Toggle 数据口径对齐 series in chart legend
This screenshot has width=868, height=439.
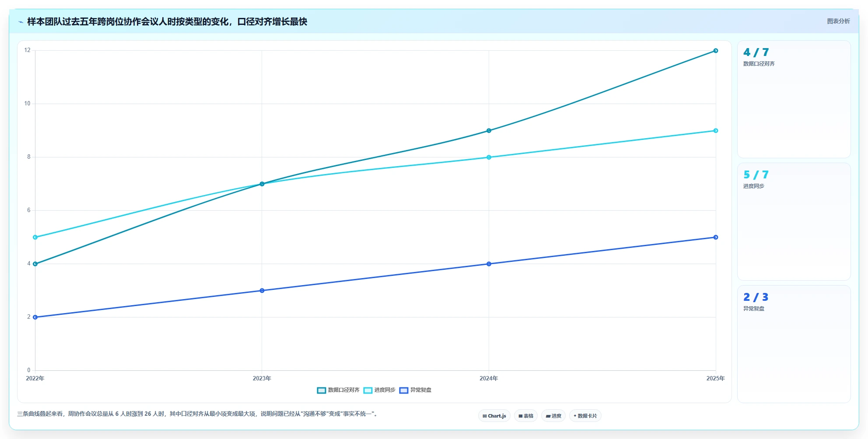pos(338,390)
